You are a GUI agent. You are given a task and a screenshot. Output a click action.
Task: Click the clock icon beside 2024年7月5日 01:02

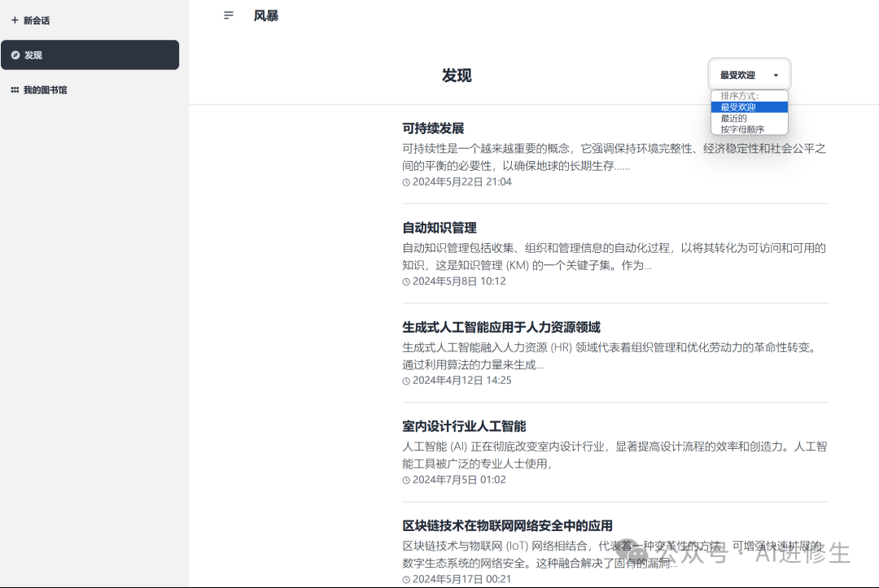click(406, 480)
